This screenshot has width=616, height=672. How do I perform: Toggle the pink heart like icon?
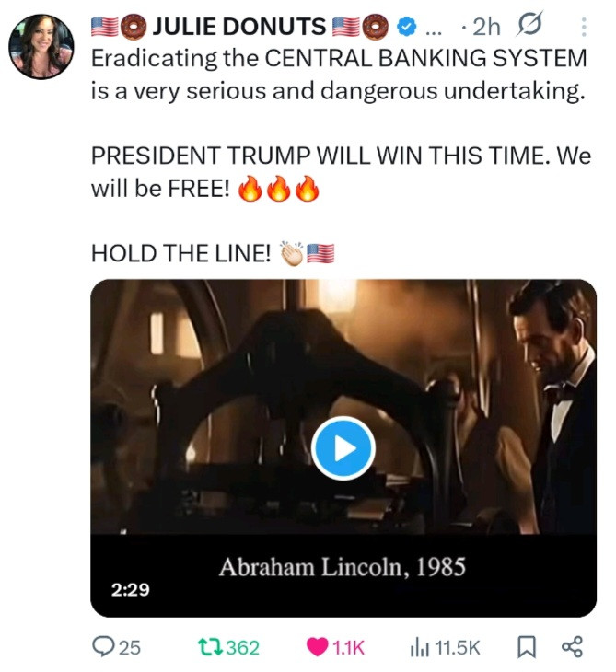click(318, 647)
